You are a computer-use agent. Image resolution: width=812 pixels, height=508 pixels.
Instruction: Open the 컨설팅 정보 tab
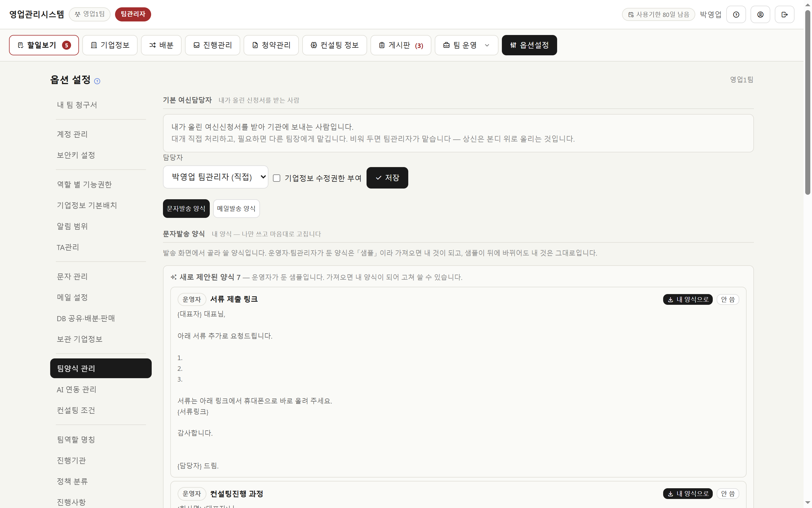(x=335, y=45)
